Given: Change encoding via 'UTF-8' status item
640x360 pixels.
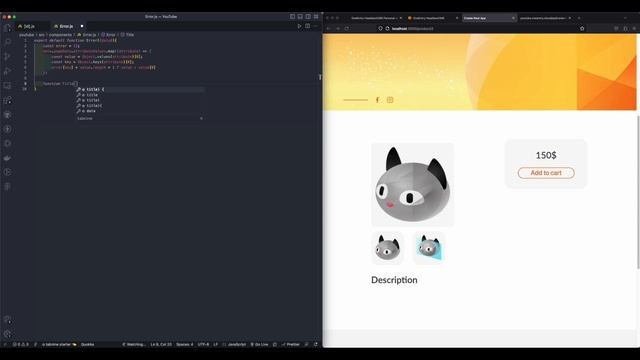Looking at the screenshot, I should (x=203, y=344).
